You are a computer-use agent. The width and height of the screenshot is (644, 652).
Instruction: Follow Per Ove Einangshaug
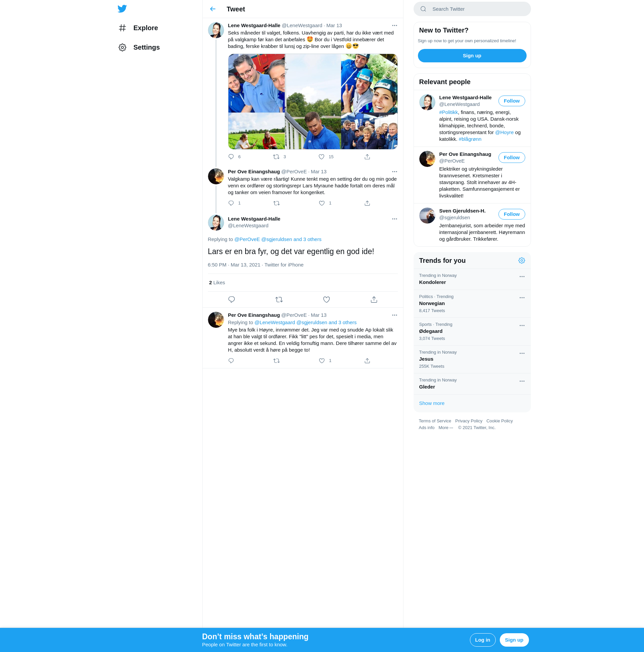(x=511, y=158)
